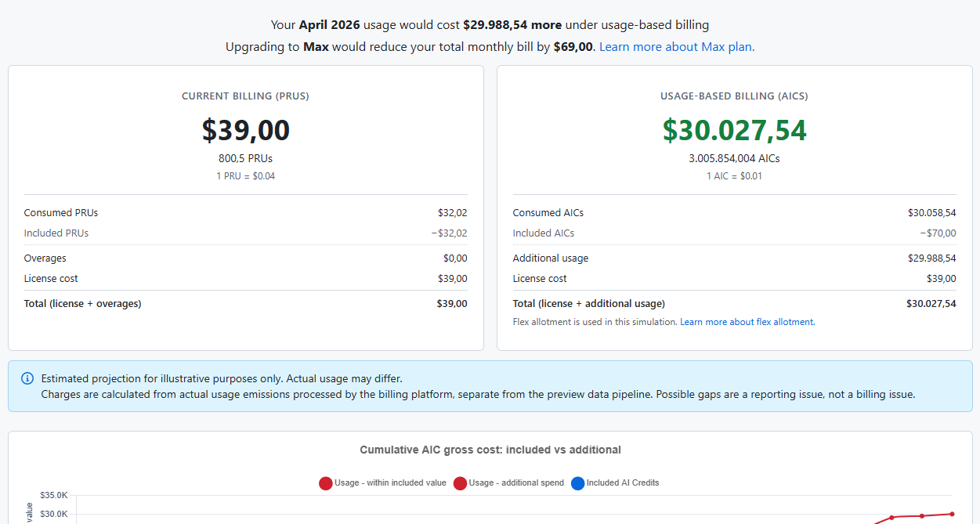
Task: Click the Additional usage row label
Action: point(551,258)
